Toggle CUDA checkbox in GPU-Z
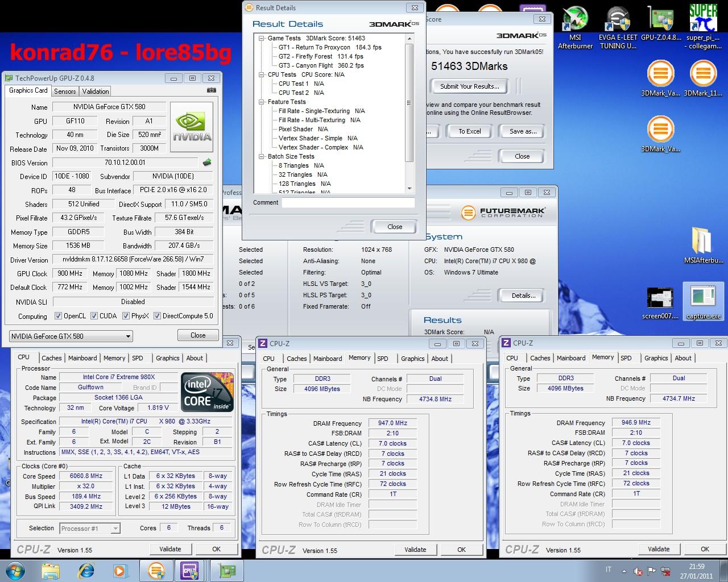Viewport: 728px width, 582px height. point(94,316)
